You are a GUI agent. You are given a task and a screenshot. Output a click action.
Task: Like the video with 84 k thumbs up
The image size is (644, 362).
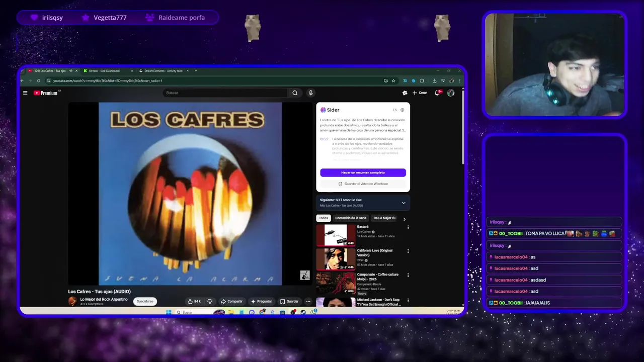tap(194, 301)
